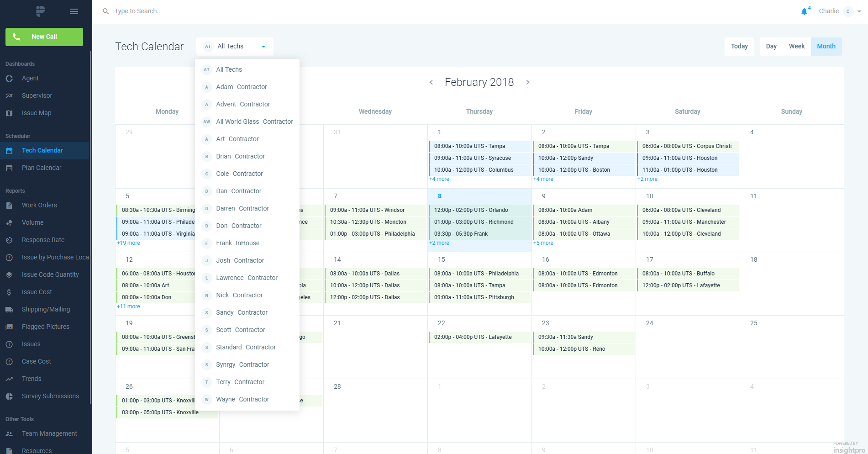This screenshot has width=868, height=454.
Task: Switch calendar to Week view
Action: click(x=797, y=47)
